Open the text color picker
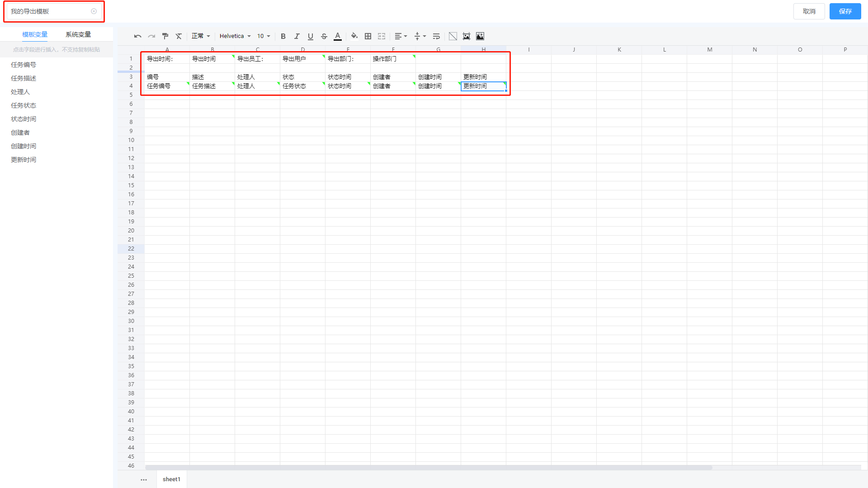The height and width of the screenshot is (488, 868). coord(338,36)
